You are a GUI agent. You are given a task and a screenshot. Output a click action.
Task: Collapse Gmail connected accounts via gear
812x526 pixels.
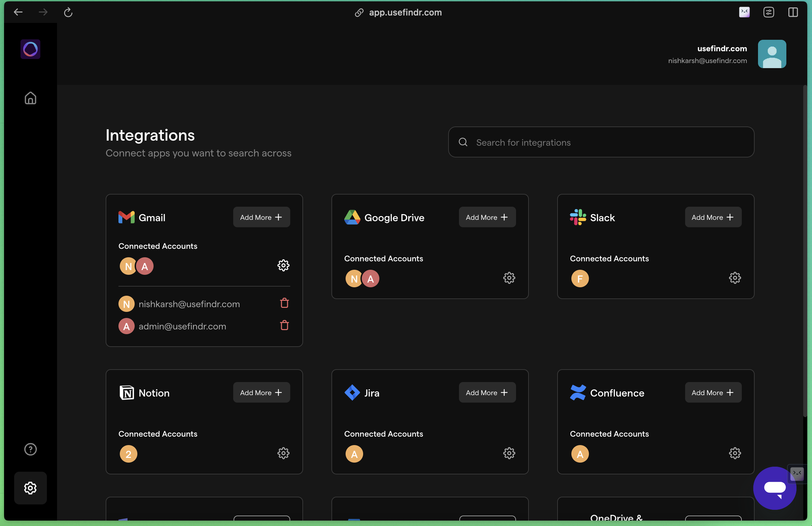(283, 266)
